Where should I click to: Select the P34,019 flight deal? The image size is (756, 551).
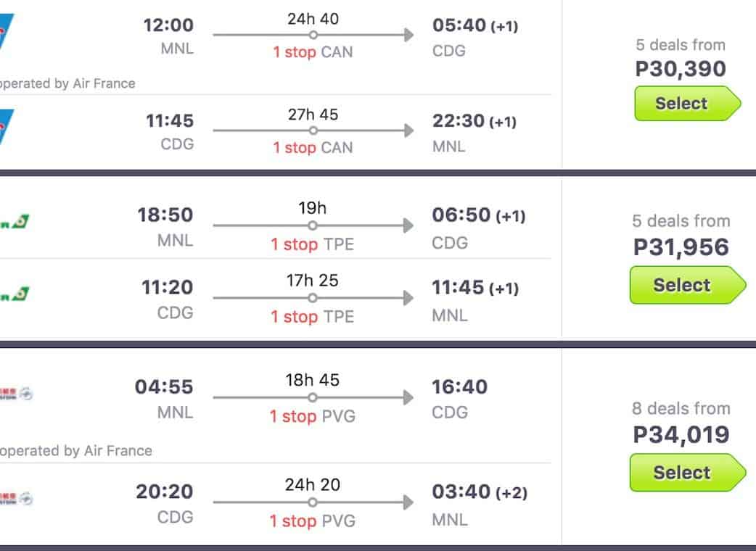tap(681, 473)
